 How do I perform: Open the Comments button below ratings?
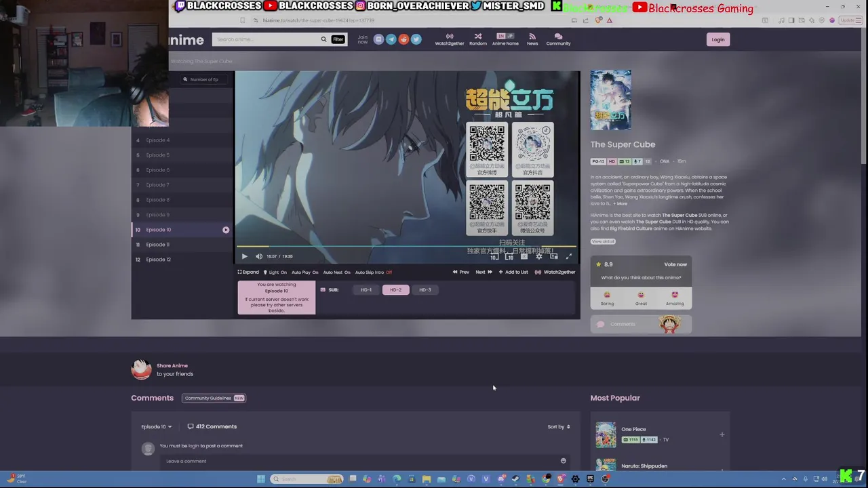(x=641, y=324)
